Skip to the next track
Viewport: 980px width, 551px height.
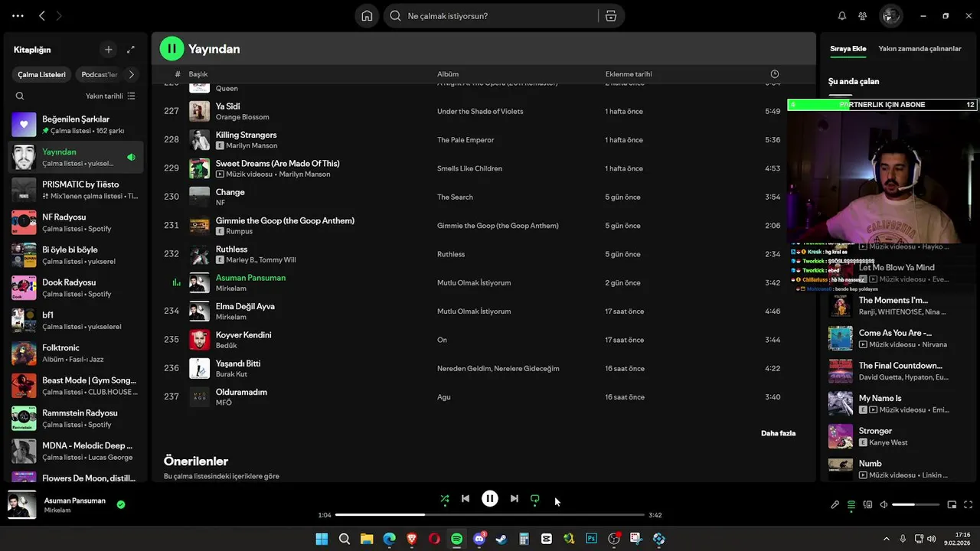(514, 499)
